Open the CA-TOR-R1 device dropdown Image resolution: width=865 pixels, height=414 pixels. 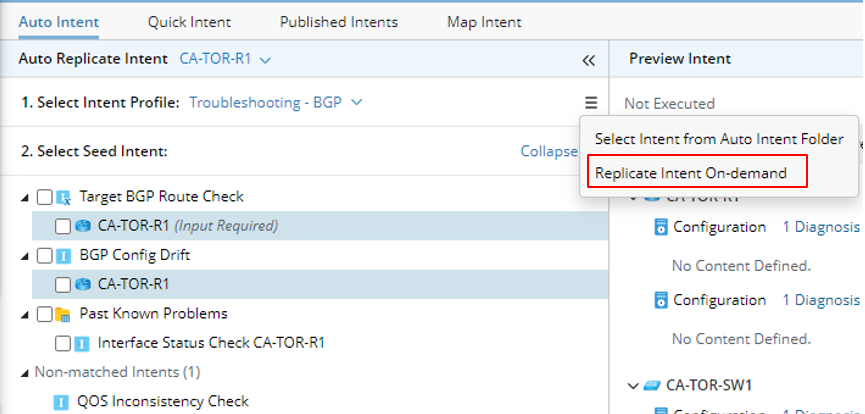[265, 60]
